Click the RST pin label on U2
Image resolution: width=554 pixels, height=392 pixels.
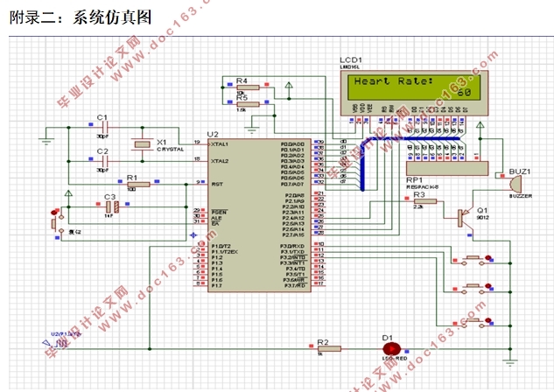[217, 184]
